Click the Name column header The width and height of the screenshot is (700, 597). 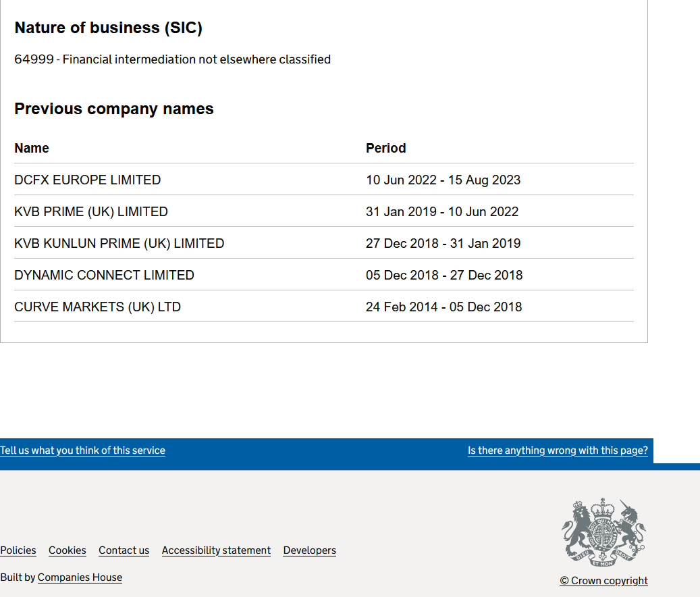[32, 148]
